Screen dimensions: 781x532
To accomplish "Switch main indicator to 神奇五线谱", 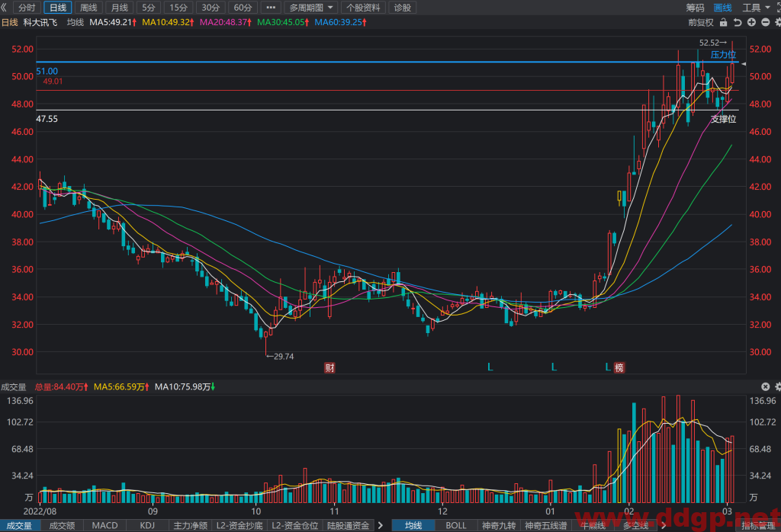I will pyautogui.click(x=545, y=526).
